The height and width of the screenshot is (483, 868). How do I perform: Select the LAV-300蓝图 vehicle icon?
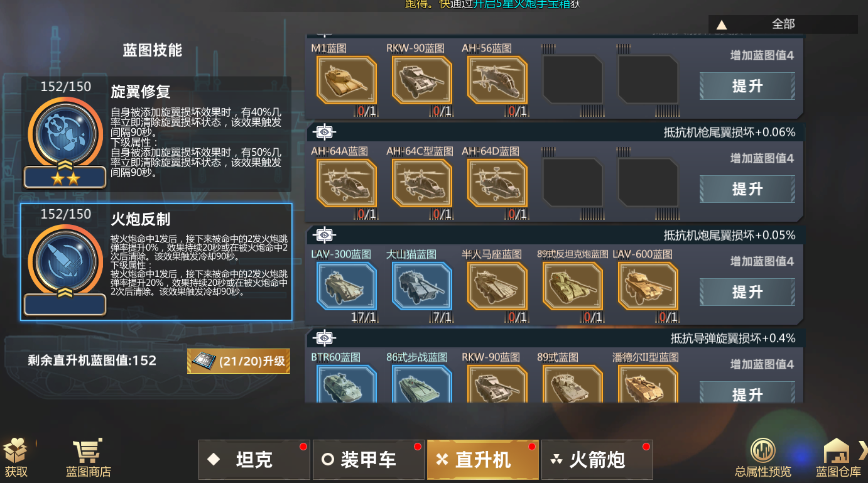(346, 286)
